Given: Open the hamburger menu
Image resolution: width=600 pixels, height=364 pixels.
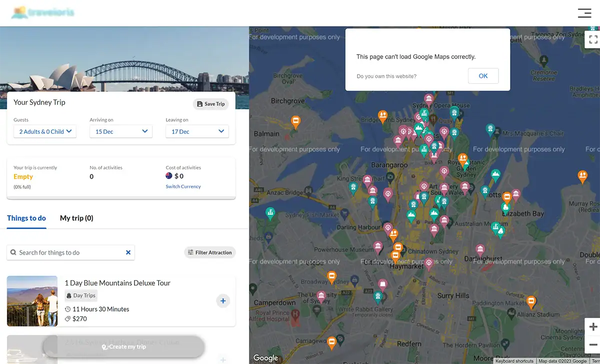Looking at the screenshot, I should pyautogui.click(x=584, y=13).
